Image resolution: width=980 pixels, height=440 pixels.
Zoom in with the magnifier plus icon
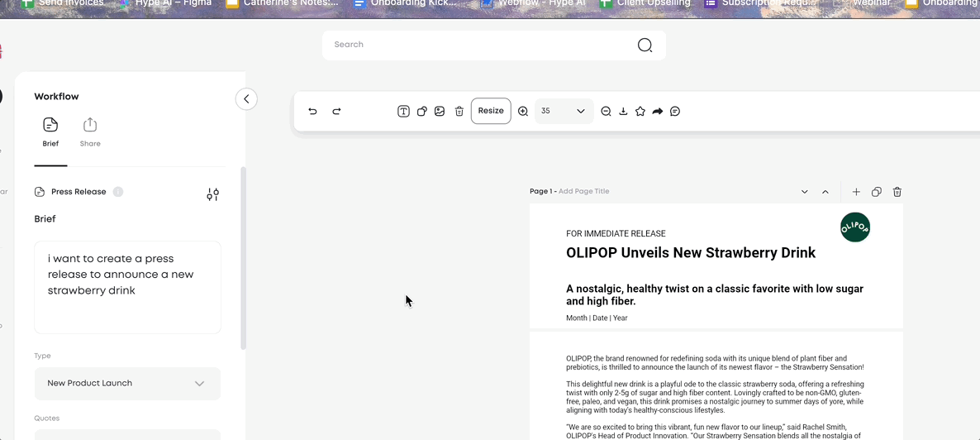tap(523, 112)
